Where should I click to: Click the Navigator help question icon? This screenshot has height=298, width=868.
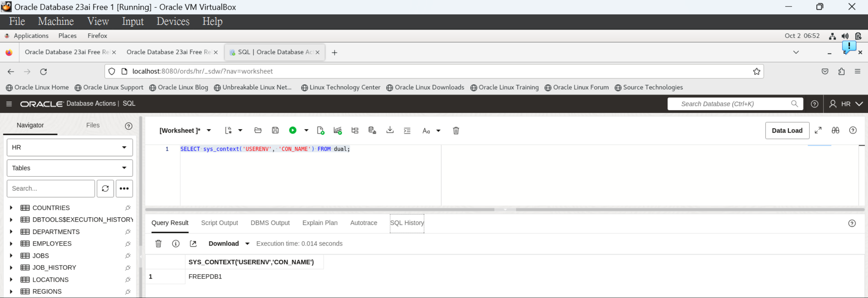pyautogui.click(x=128, y=126)
